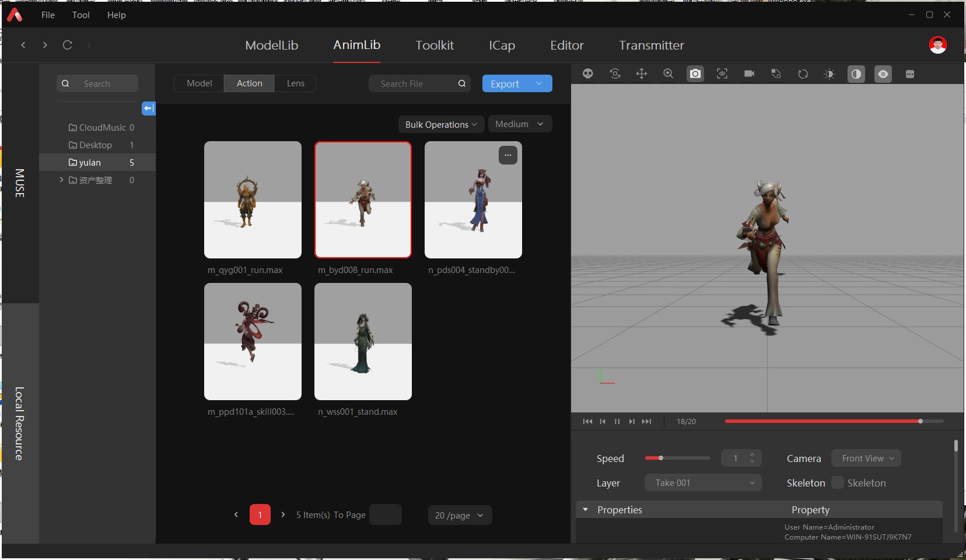Open the Take 001 layer dropdown
966x560 pixels.
[703, 482]
